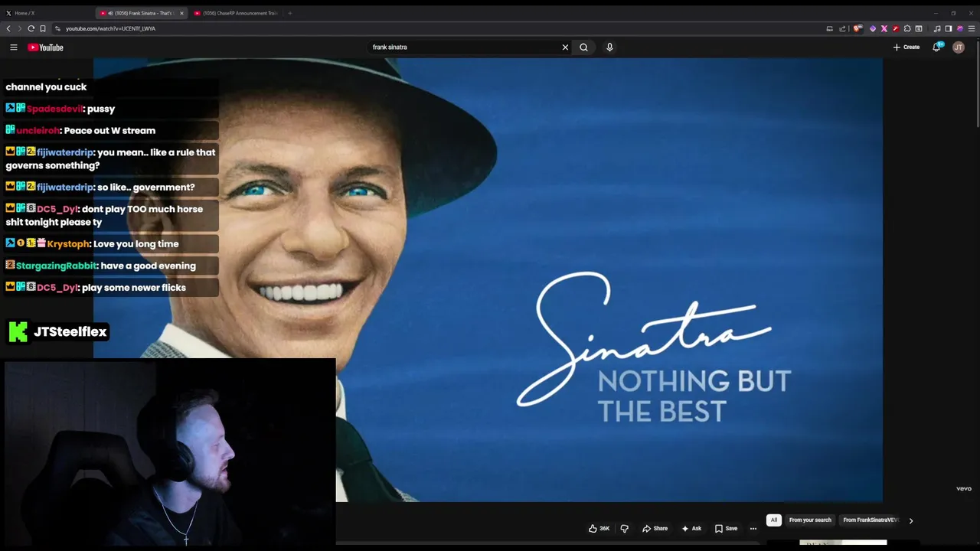Open the suggested video thumbnail below chips

tap(843, 543)
